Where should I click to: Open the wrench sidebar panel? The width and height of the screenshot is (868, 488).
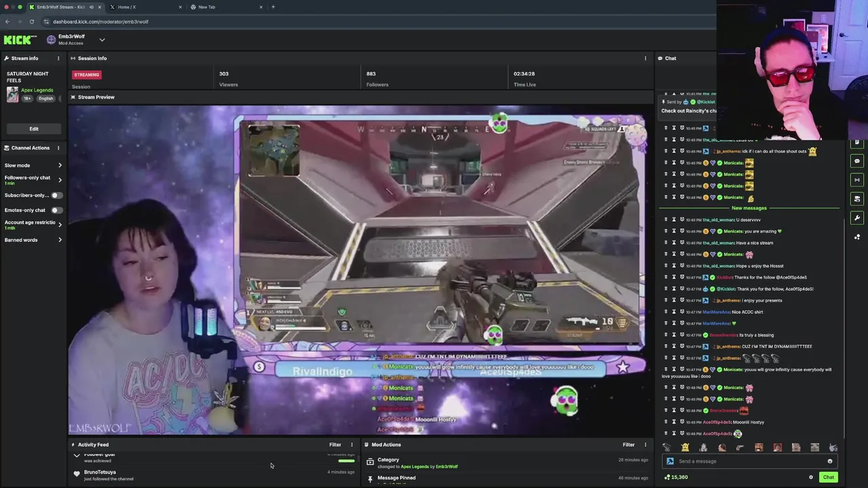click(857, 218)
